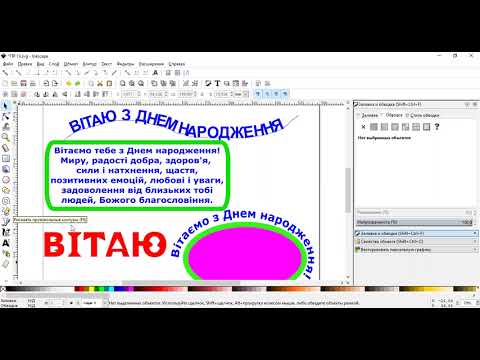This screenshot has width=480, height=360.
Task: Select the Ellipse tool
Action: (x=5, y=180)
